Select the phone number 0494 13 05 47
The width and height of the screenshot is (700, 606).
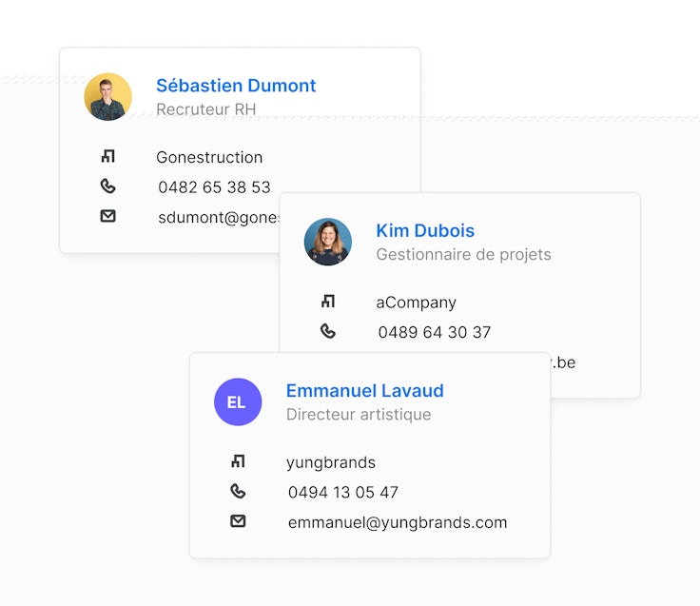pyautogui.click(x=343, y=493)
